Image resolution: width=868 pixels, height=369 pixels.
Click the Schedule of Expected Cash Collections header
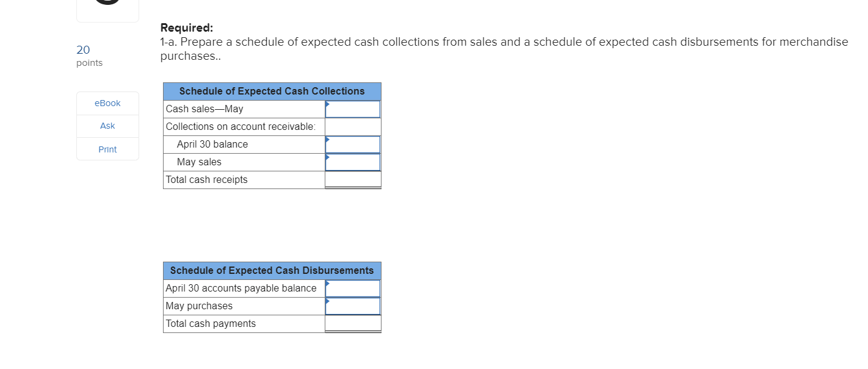click(x=272, y=91)
